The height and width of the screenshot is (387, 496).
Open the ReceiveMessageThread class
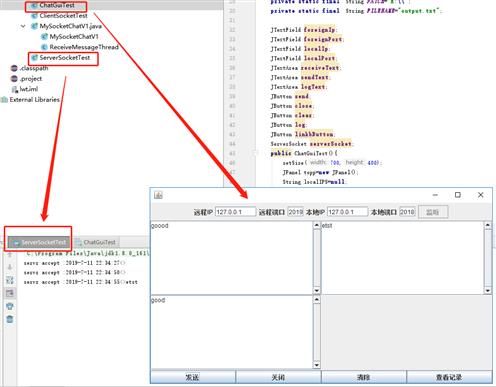pos(80,47)
